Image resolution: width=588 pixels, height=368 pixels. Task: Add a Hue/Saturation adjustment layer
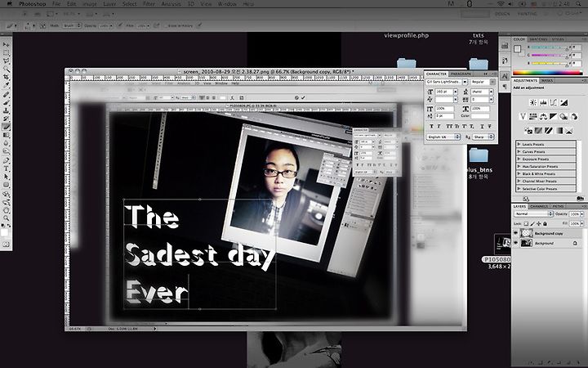(532, 116)
